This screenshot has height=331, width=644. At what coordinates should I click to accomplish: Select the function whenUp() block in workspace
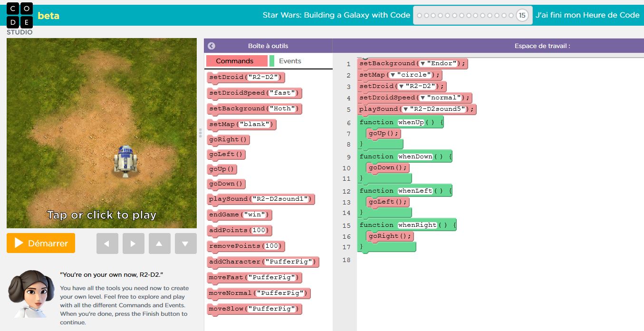(x=401, y=122)
